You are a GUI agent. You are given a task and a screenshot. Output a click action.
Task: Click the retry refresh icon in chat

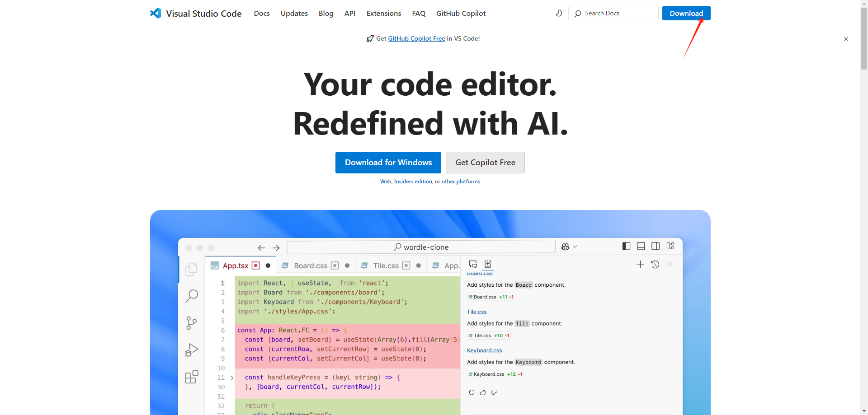472,392
